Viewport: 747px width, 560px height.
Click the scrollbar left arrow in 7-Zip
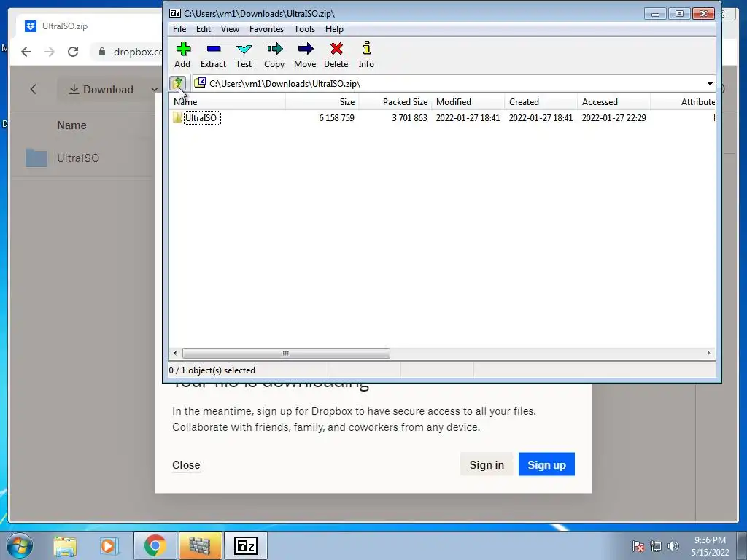175,354
